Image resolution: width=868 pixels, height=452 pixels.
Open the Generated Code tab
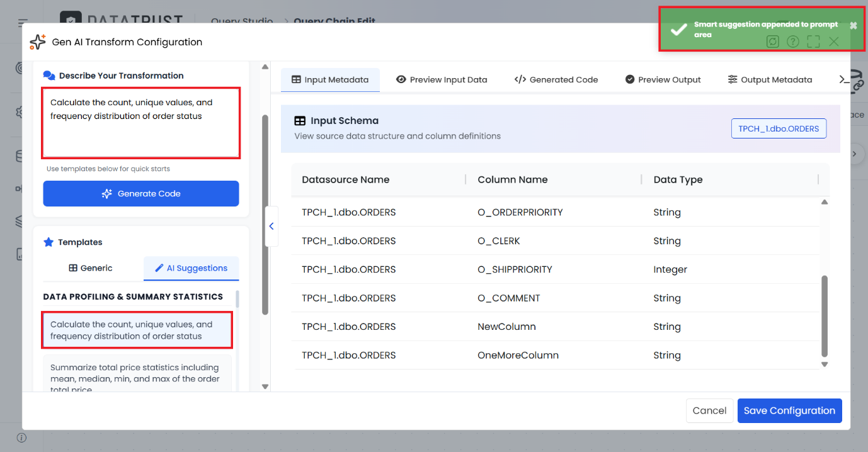point(556,80)
